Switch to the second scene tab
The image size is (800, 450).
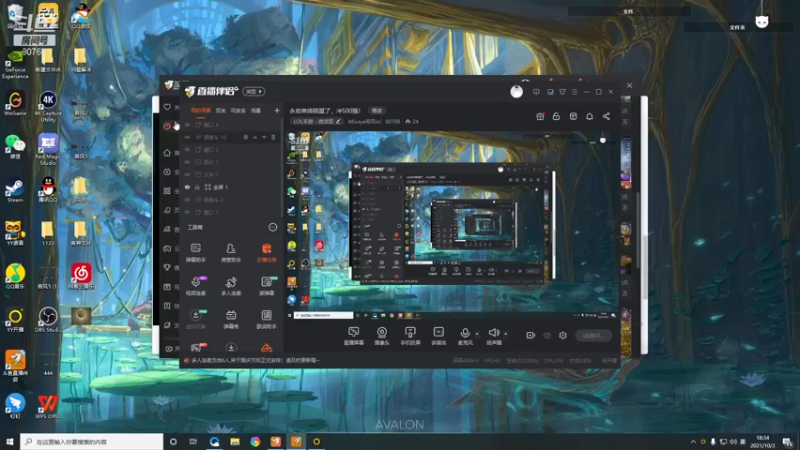(x=220, y=110)
